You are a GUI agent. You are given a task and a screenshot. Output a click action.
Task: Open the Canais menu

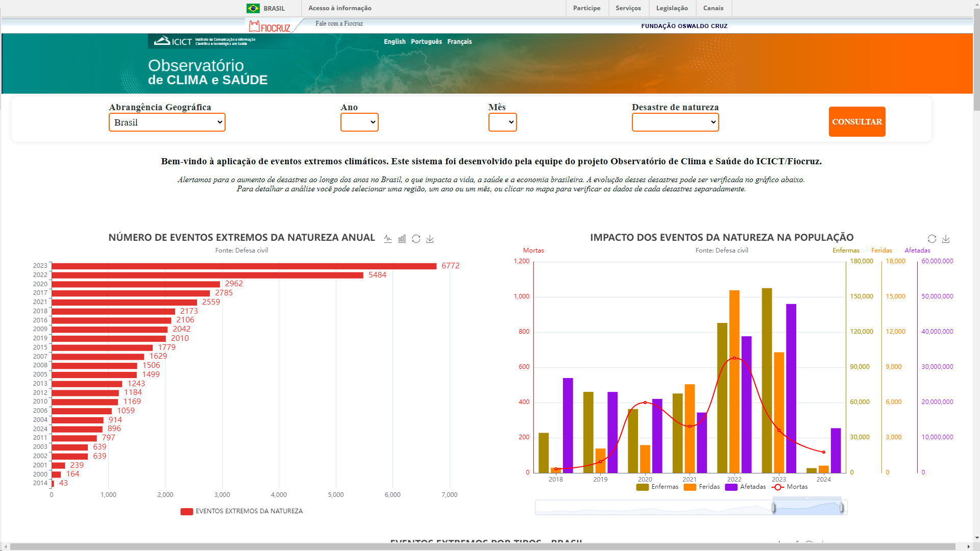point(713,8)
